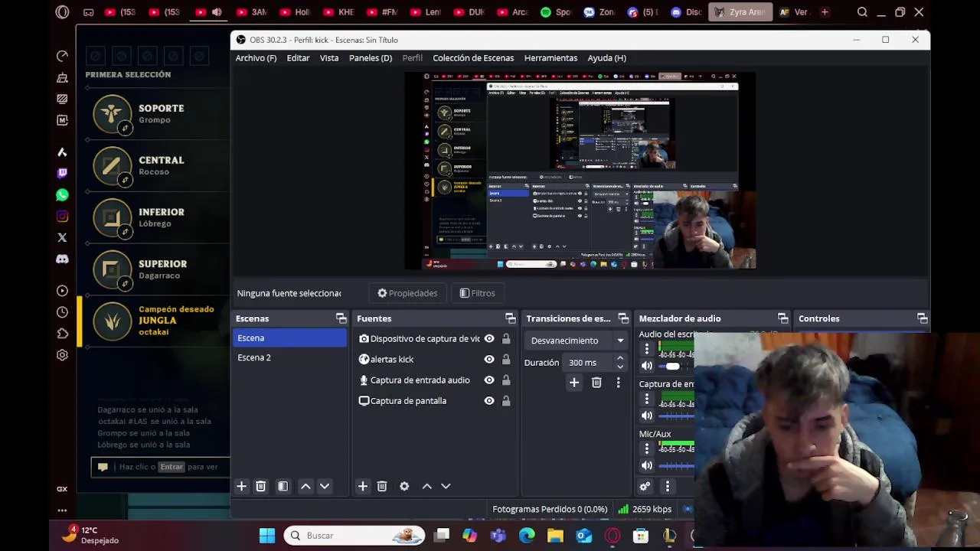Image resolution: width=980 pixels, height=551 pixels.
Task: Remove the selected source with the trash icon
Action: 382,486
